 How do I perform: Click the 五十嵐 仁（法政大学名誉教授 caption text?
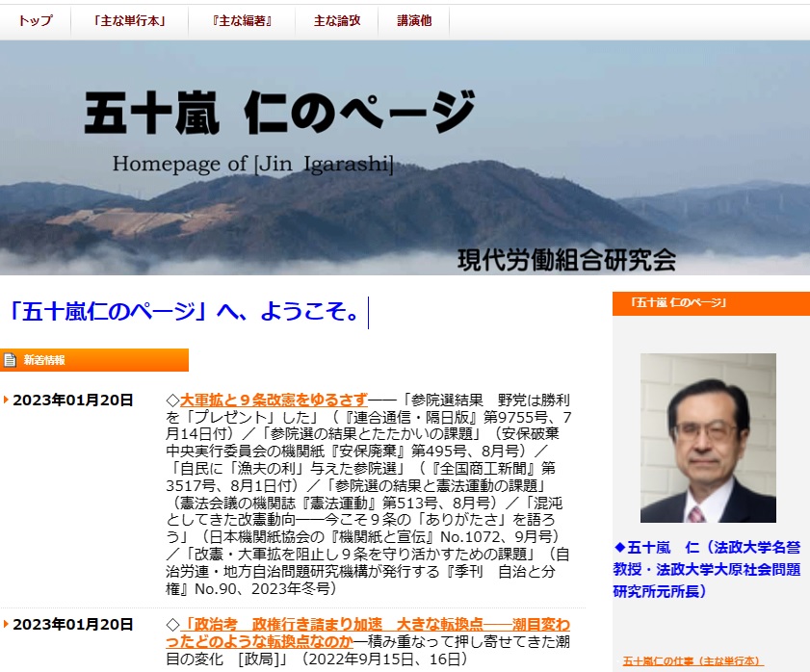707,569
